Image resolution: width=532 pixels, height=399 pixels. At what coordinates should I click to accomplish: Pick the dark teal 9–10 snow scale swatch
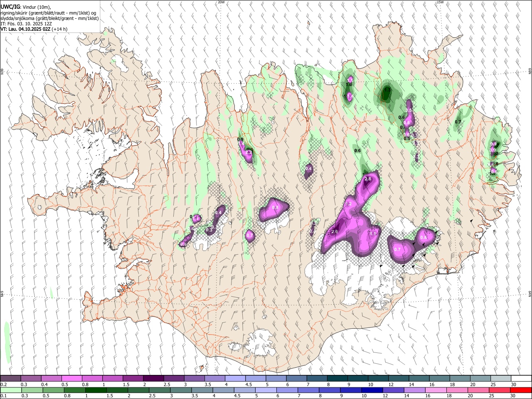(357, 378)
